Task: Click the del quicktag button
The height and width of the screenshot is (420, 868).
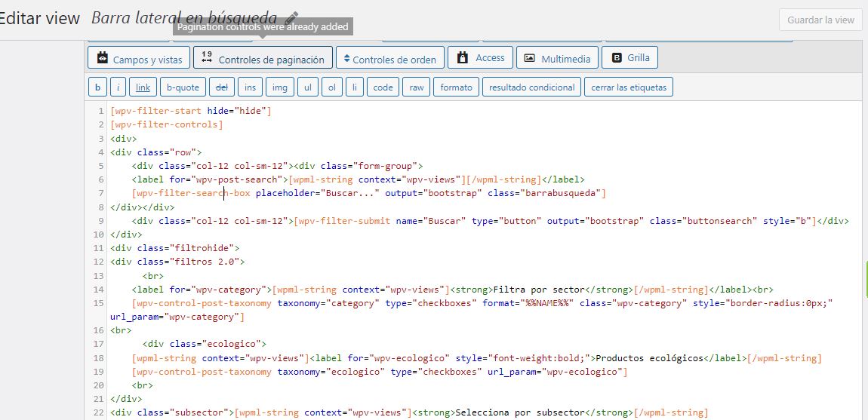Action: (221, 87)
